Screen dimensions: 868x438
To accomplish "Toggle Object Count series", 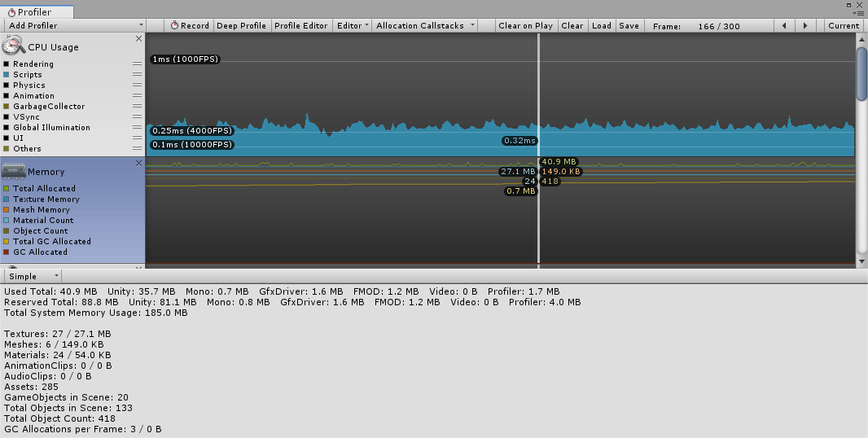I will pos(6,231).
